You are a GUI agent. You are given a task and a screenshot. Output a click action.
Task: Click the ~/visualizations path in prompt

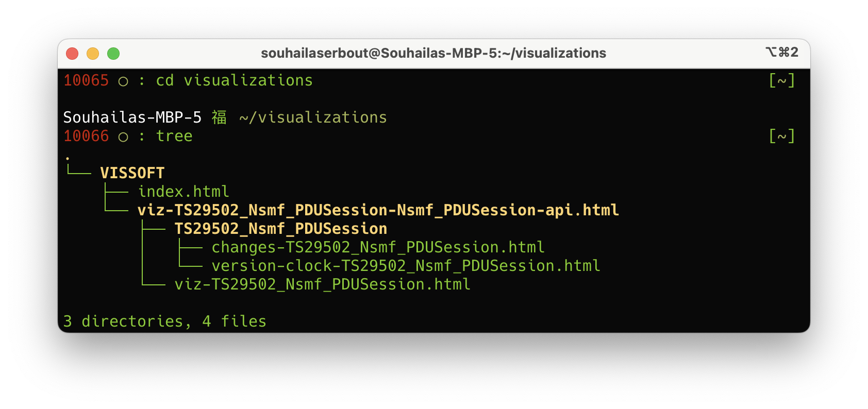313,117
